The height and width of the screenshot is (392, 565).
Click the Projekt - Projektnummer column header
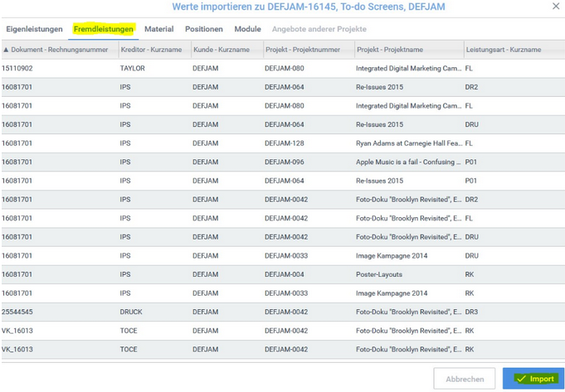pyautogui.click(x=302, y=50)
